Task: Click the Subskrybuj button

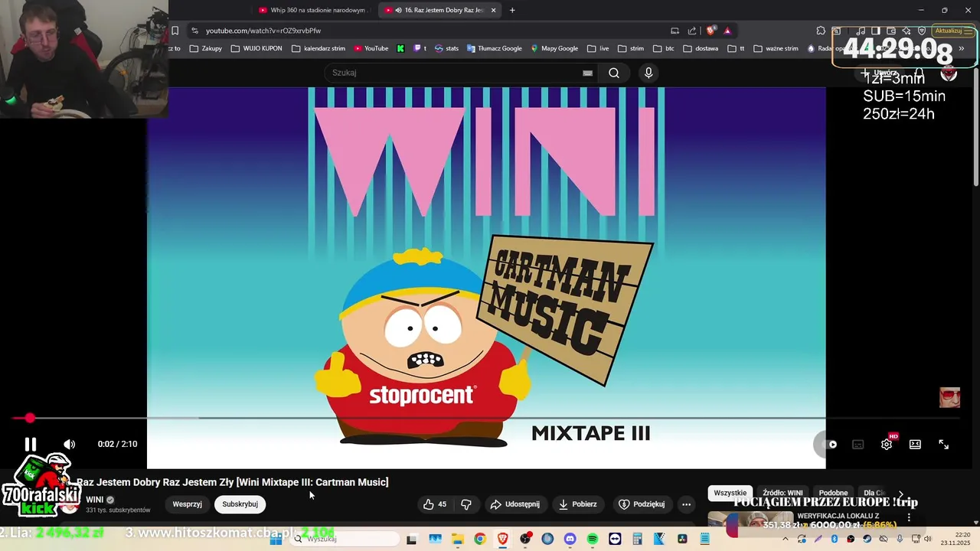Action: pyautogui.click(x=240, y=504)
